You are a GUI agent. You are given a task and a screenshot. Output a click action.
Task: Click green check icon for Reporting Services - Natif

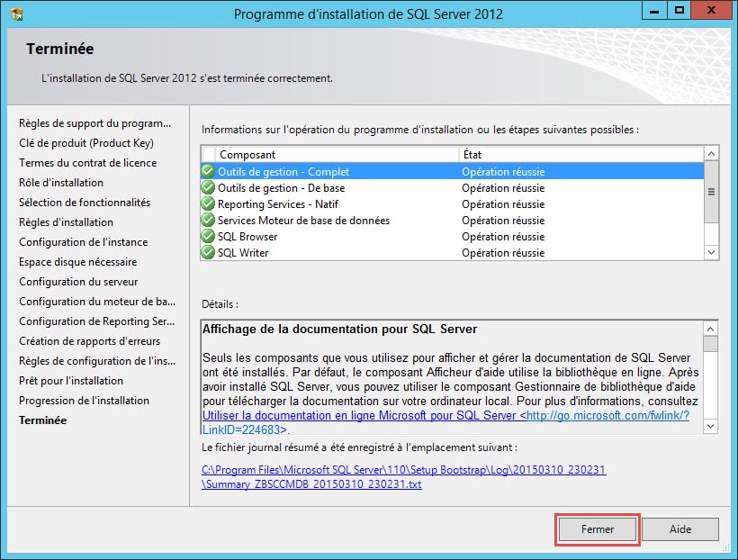click(208, 204)
